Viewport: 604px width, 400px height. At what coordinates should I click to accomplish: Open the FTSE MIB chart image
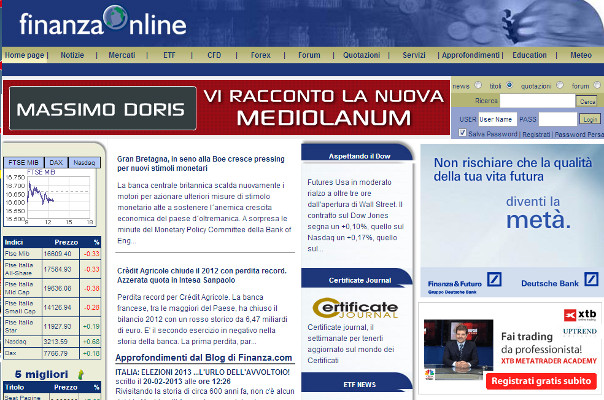50,195
